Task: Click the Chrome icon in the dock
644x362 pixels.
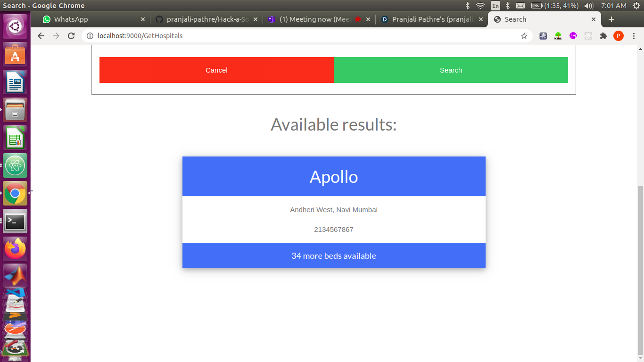Action: point(15,193)
